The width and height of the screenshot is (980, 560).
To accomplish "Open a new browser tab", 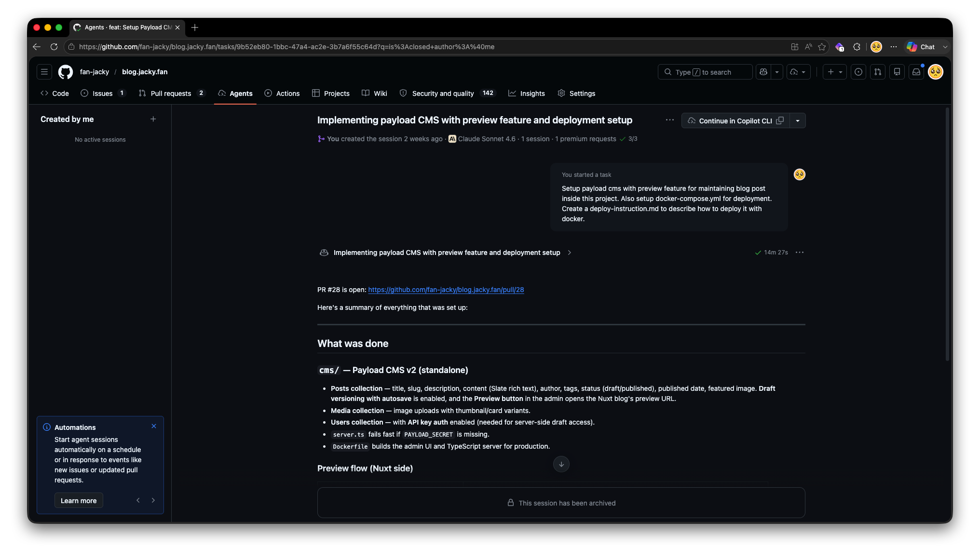I will coord(195,27).
